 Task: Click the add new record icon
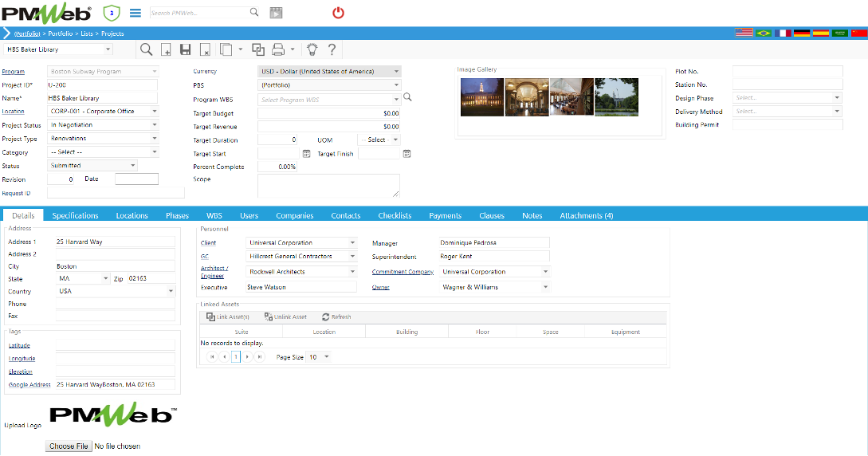166,49
